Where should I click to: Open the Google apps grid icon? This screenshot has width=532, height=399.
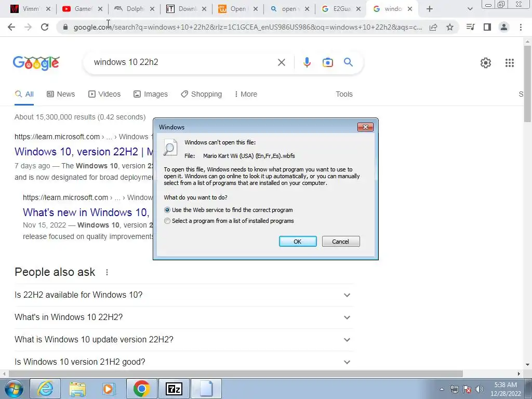click(510, 63)
